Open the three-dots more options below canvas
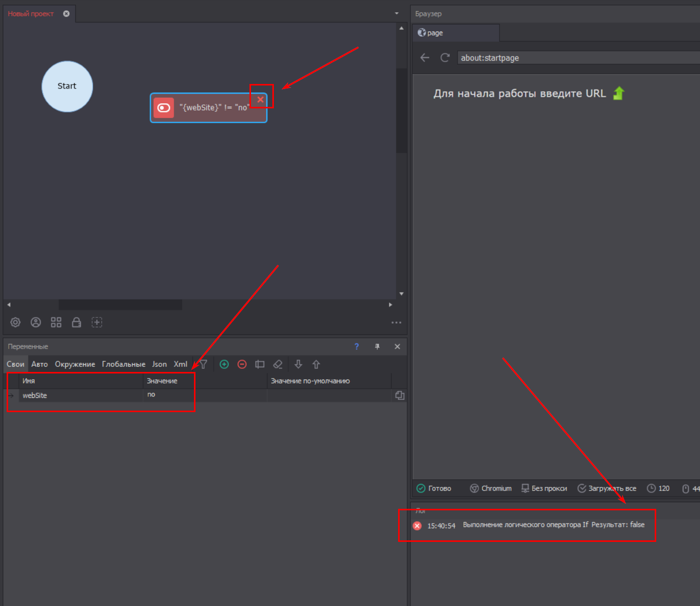 coord(397,323)
